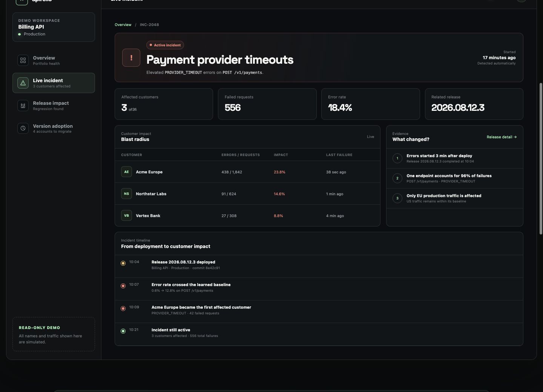Click the 8.8% impact value

[x=278, y=216]
